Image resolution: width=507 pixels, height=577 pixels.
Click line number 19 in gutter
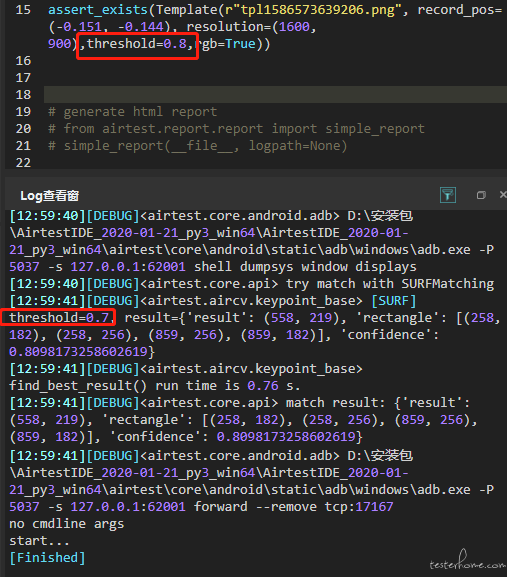click(x=23, y=111)
